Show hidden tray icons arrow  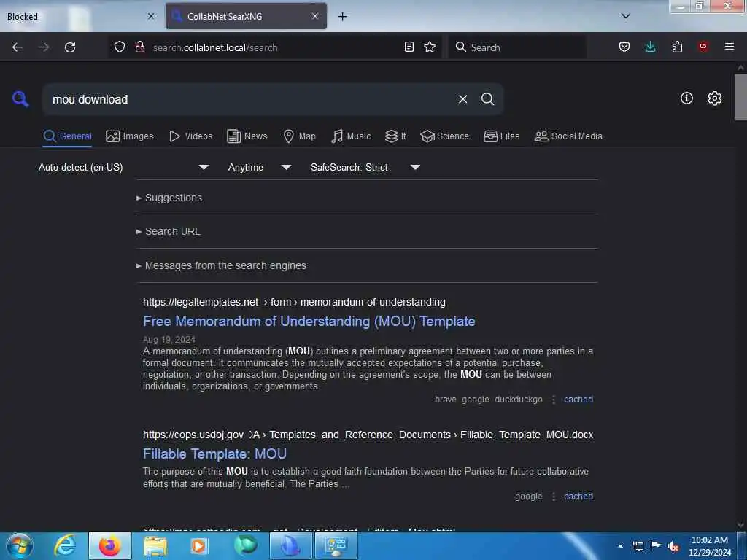pos(620,546)
